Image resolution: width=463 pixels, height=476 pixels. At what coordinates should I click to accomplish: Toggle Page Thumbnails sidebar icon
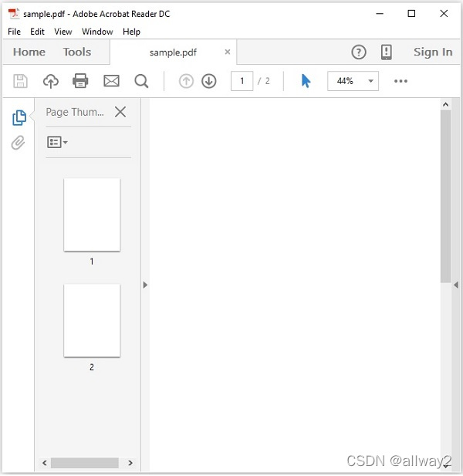click(19, 117)
